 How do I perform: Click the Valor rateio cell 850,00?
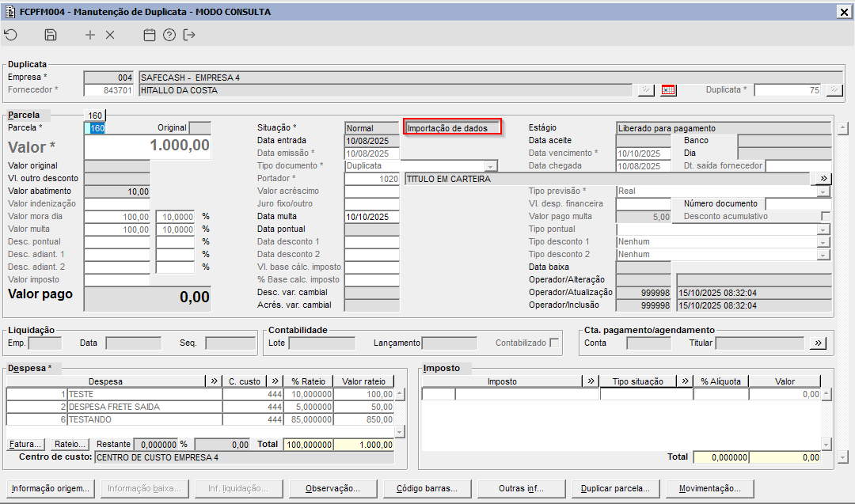pyautogui.click(x=364, y=419)
